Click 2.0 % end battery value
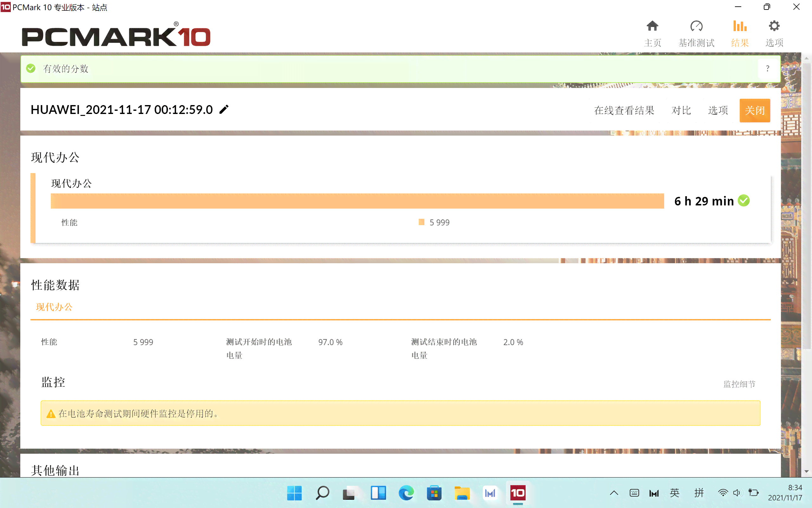812x508 pixels. (x=513, y=342)
